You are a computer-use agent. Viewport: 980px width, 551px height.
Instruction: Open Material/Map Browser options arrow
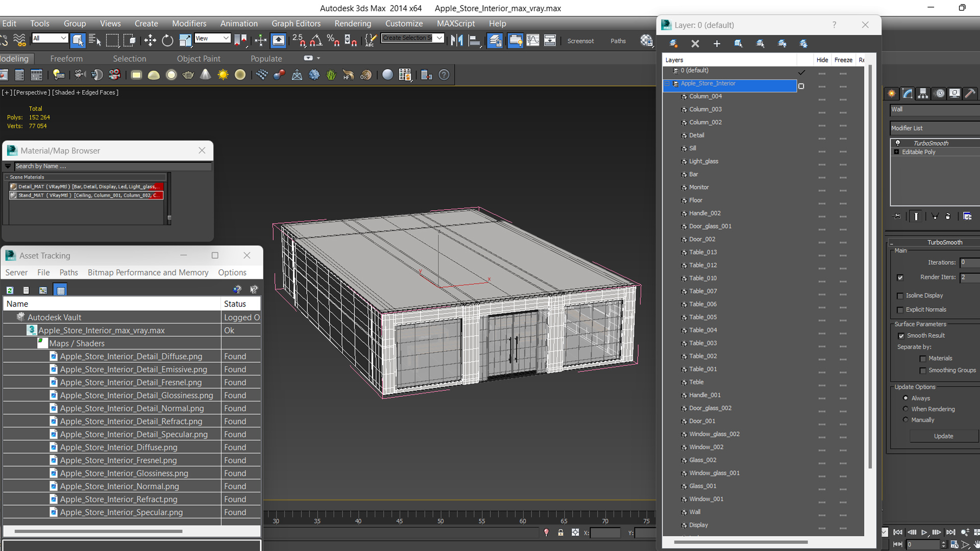[8, 166]
